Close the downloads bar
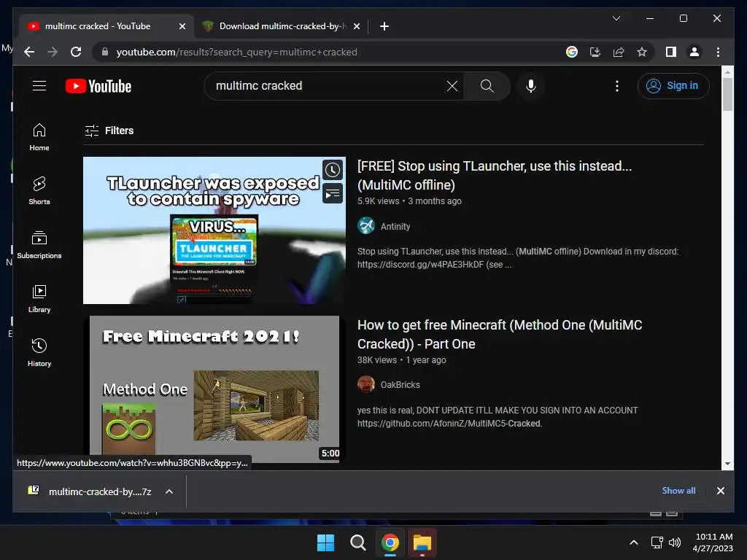This screenshot has height=560, width=747. 720,491
